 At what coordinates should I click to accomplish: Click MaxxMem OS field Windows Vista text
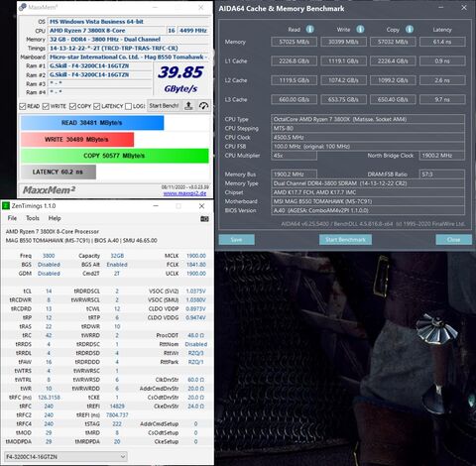point(96,22)
